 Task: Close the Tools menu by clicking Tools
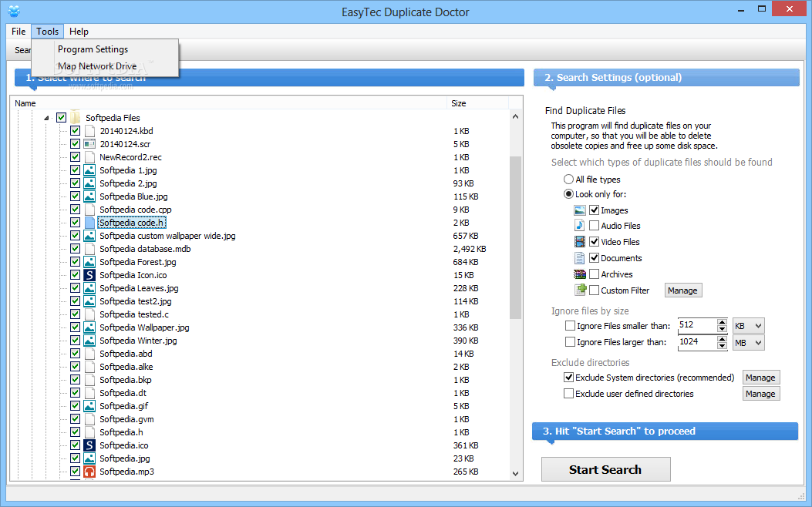click(47, 32)
